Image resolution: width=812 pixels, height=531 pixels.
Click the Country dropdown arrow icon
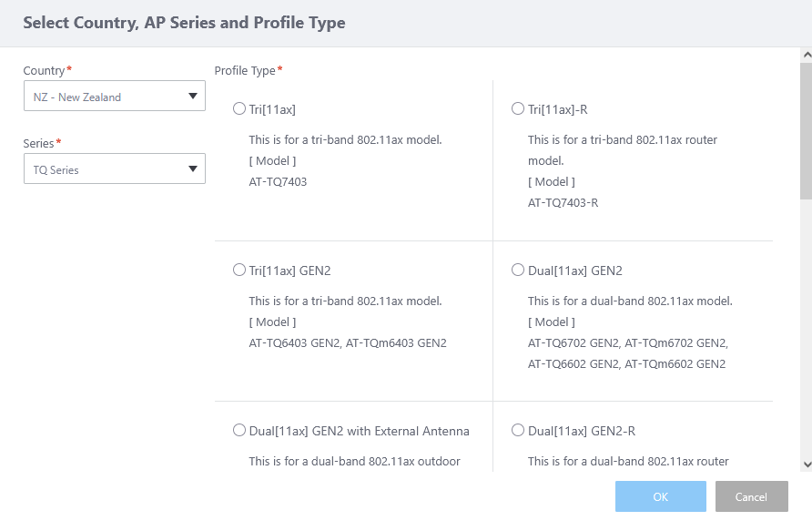[x=192, y=97]
